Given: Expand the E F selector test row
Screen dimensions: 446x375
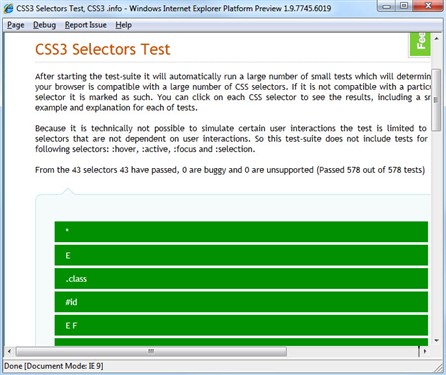Looking at the screenshot, I should tap(241, 325).
